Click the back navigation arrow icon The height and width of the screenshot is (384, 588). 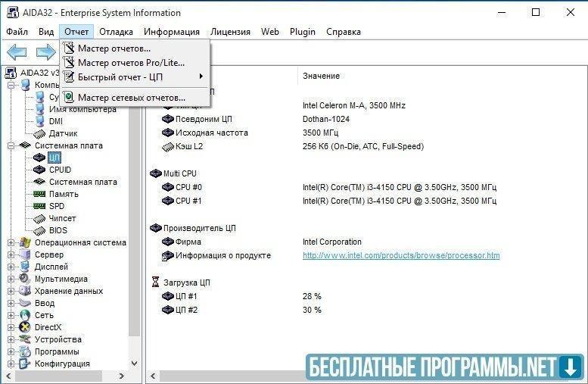[17, 52]
